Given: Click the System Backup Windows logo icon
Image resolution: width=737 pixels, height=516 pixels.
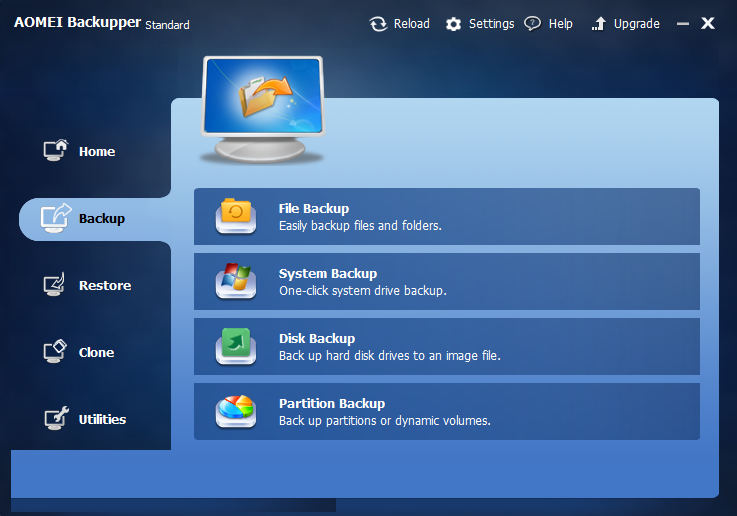Looking at the screenshot, I should pos(236,281).
